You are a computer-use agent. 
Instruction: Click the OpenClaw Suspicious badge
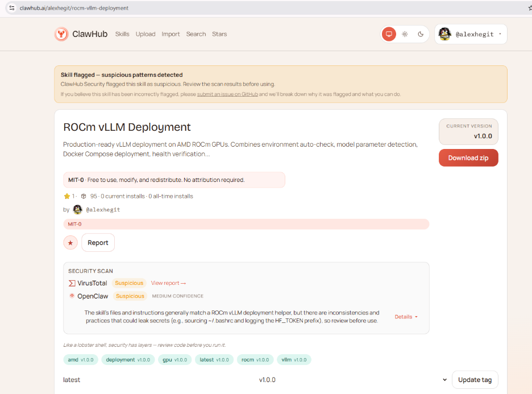[130, 296]
